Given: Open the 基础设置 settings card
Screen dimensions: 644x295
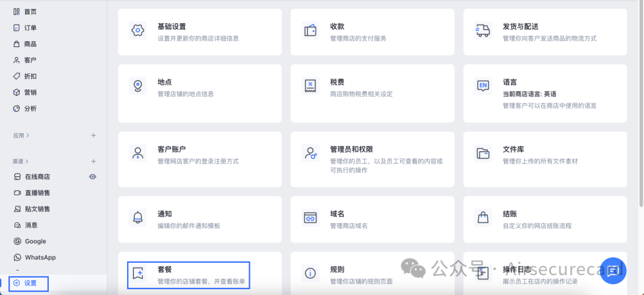Looking at the screenshot, I should (200, 32).
